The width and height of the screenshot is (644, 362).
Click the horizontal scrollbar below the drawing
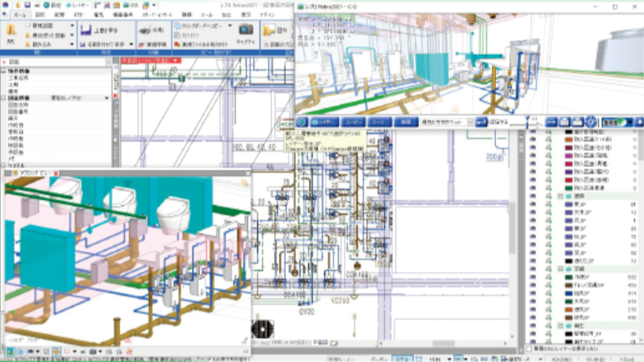[x=443, y=342]
